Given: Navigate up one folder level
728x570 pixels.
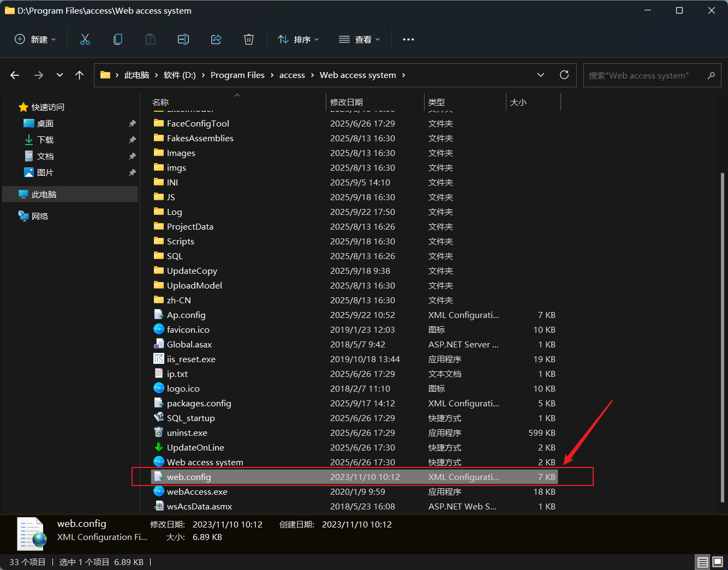Looking at the screenshot, I should pyautogui.click(x=80, y=75).
